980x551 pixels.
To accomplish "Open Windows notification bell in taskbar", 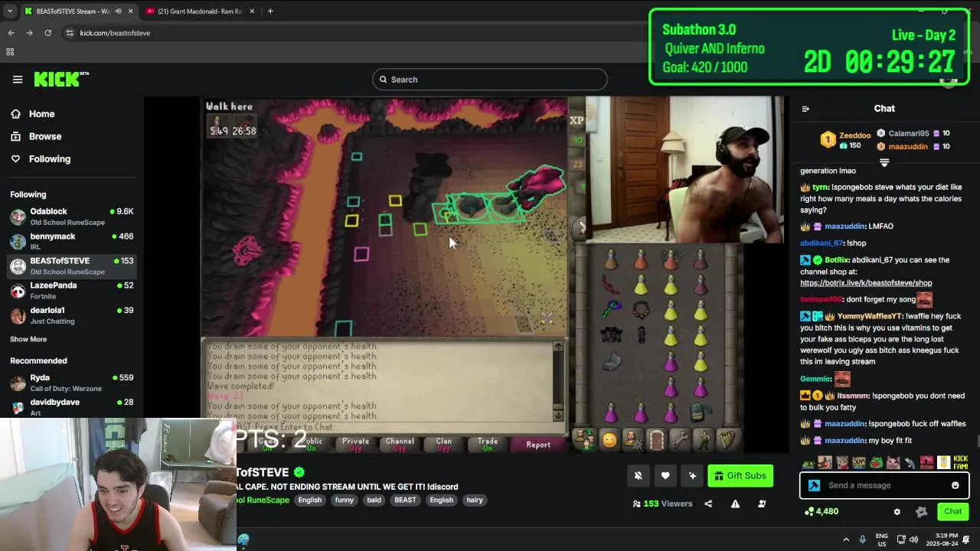I will [966, 540].
